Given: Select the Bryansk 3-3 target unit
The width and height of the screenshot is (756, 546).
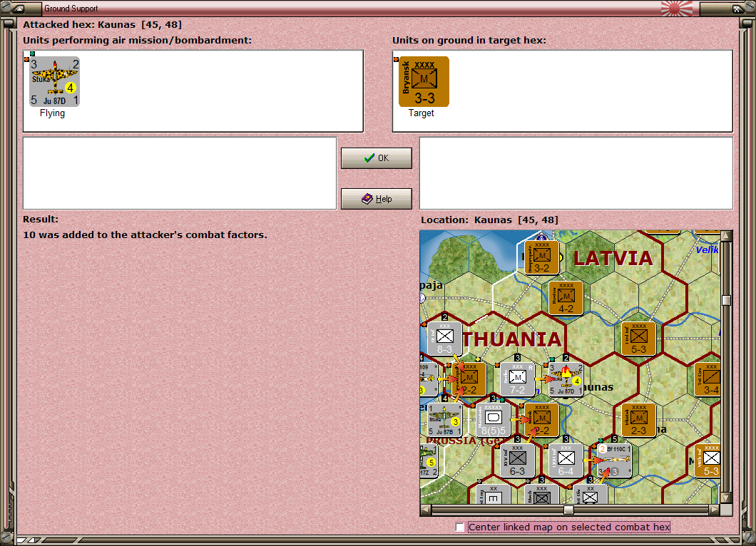Looking at the screenshot, I should pos(422,81).
